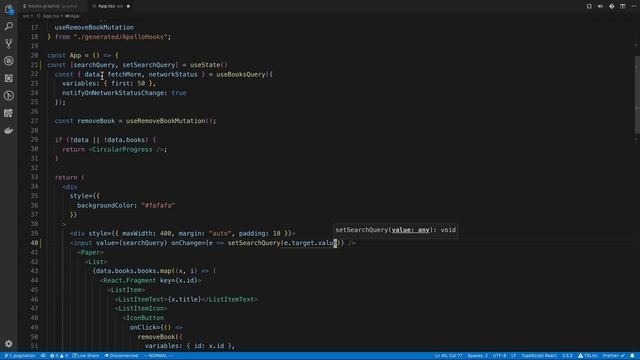Start Live Share from the status bar
The height and width of the screenshot is (360, 640).
(x=86, y=356)
